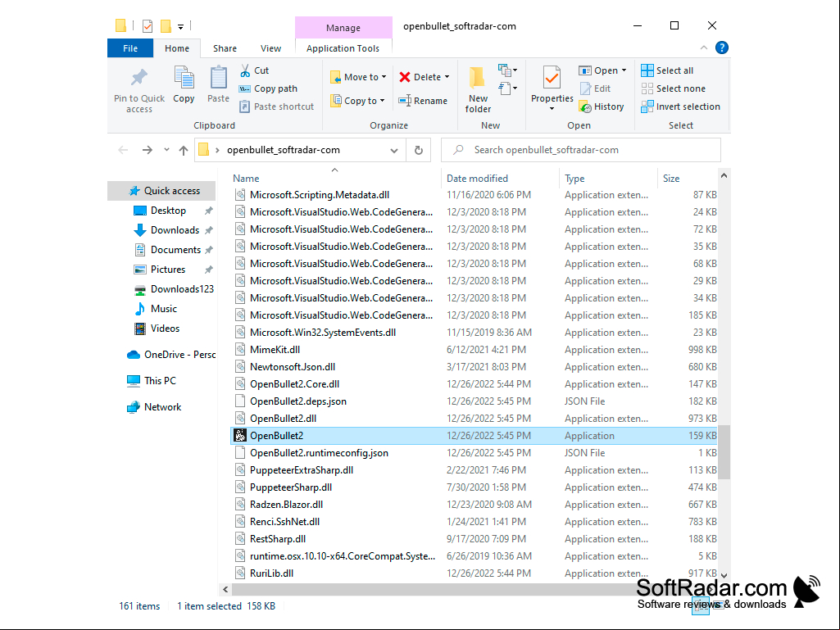Open address bar history dropdown
The image size is (840, 630).
(394, 151)
